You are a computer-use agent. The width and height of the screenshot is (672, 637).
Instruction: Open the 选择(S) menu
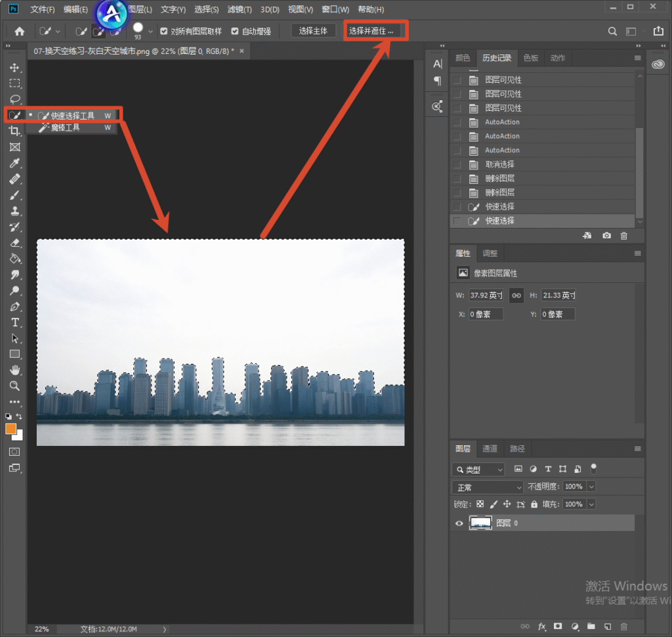pos(206,9)
